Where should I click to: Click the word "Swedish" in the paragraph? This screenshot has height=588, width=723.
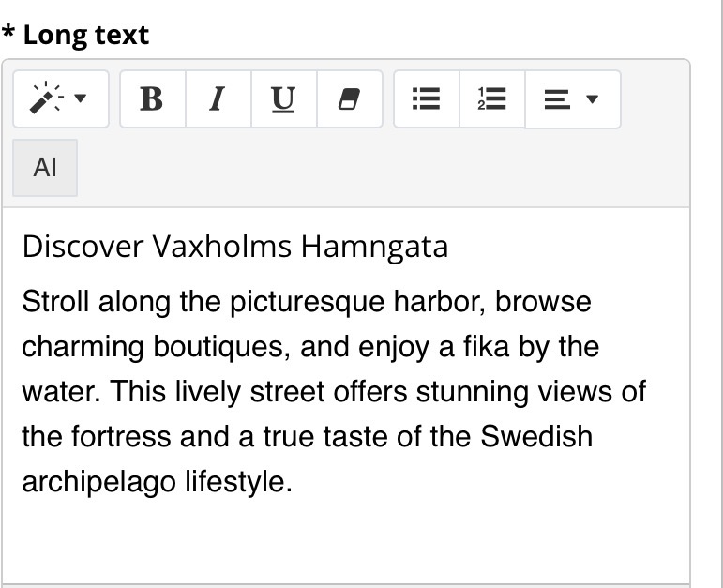coord(535,437)
